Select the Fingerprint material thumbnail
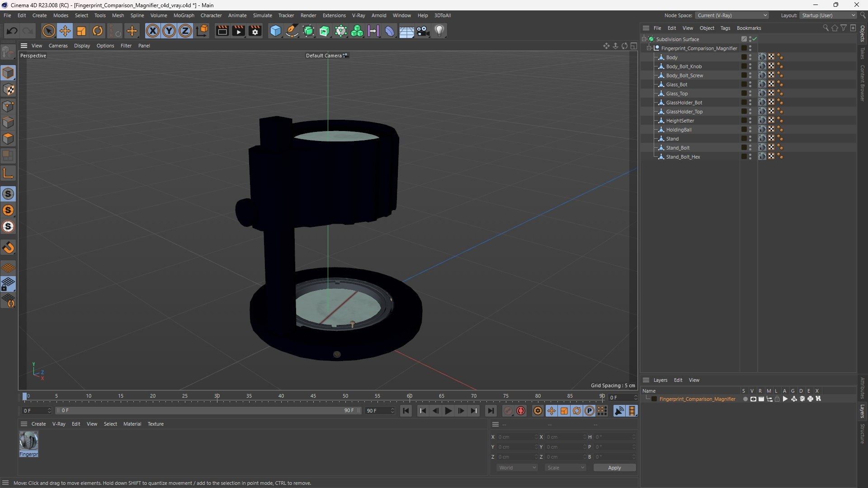Viewport: 868px width, 488px height. pyautogui.click(x=28, y=441)
